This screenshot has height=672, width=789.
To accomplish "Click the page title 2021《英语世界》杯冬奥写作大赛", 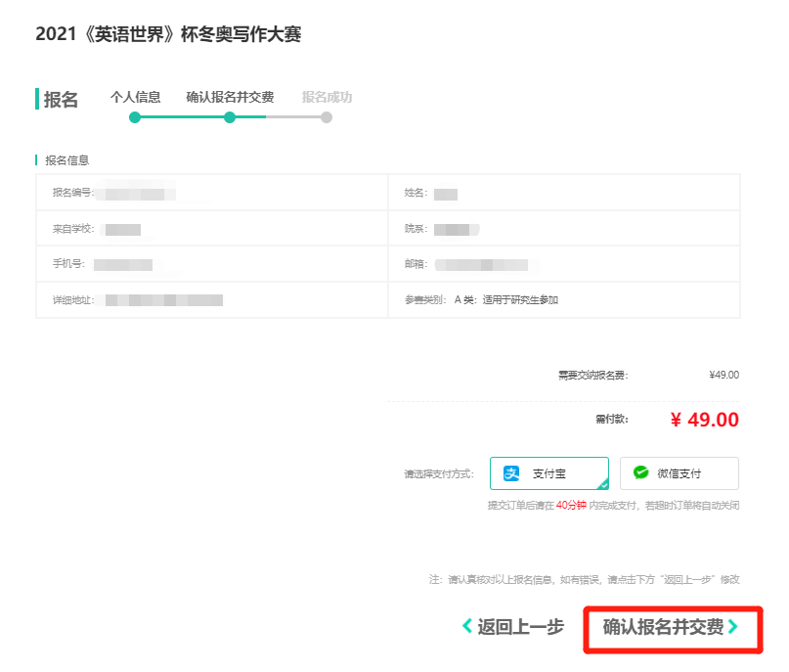I will pos(168,34).
